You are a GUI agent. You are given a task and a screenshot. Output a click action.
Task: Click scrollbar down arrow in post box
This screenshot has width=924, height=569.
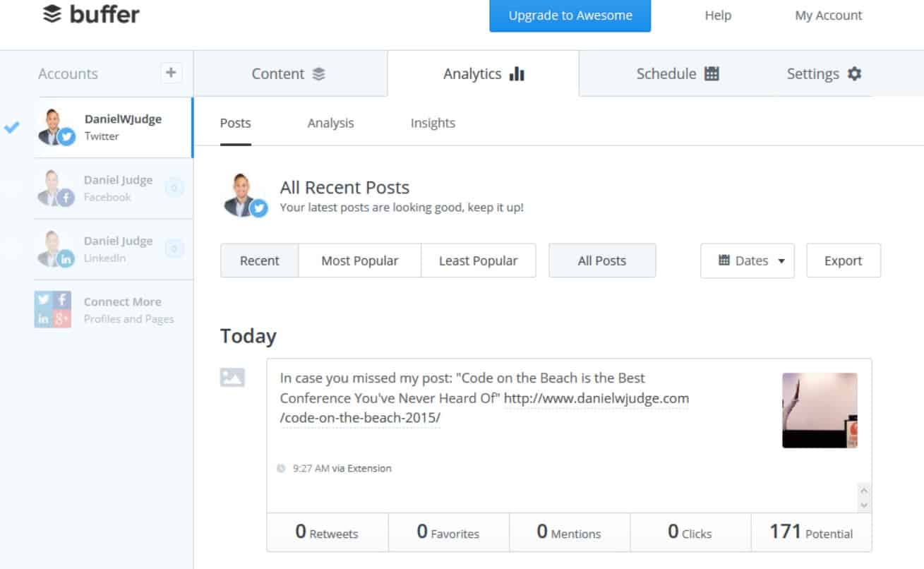tap(864, 505)
